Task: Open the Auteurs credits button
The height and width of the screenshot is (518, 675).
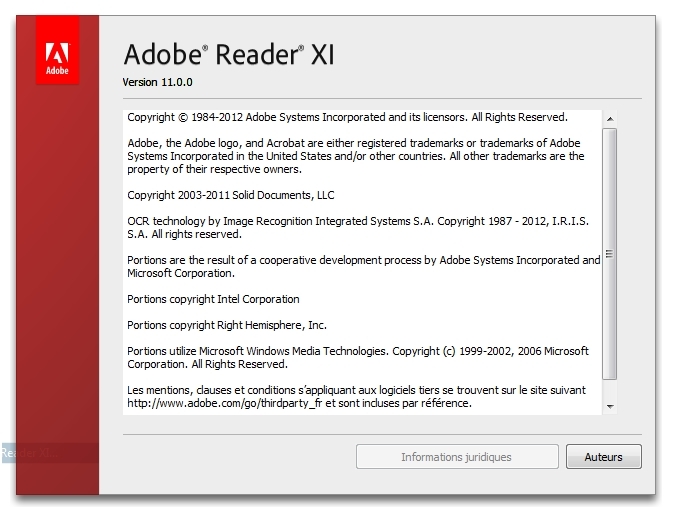Action: coord(604,457)
